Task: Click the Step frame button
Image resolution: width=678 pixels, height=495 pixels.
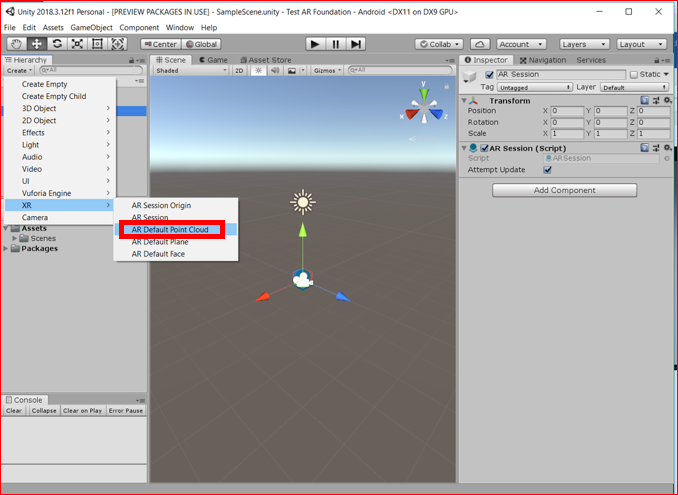Action: click(x=356, y=44)
